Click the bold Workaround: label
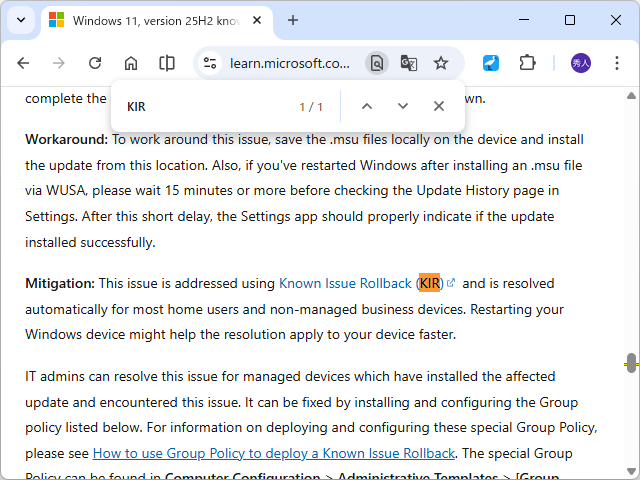 67,140
